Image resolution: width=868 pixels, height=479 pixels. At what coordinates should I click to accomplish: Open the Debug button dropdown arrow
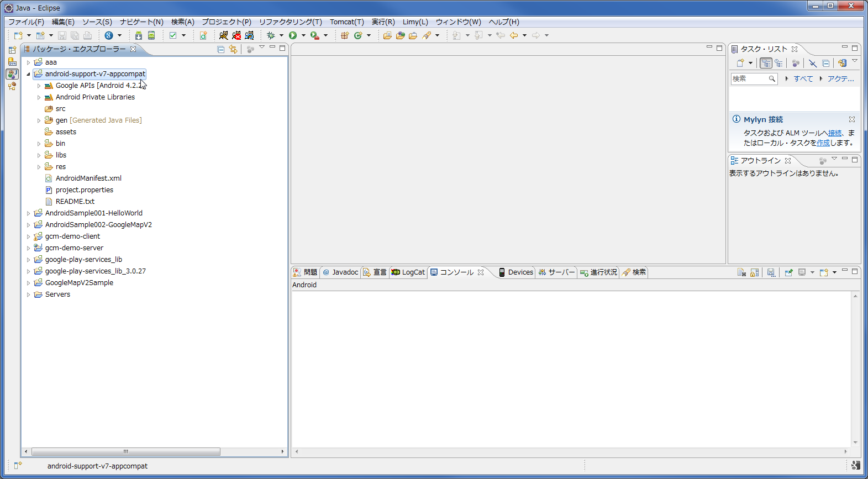281,35
